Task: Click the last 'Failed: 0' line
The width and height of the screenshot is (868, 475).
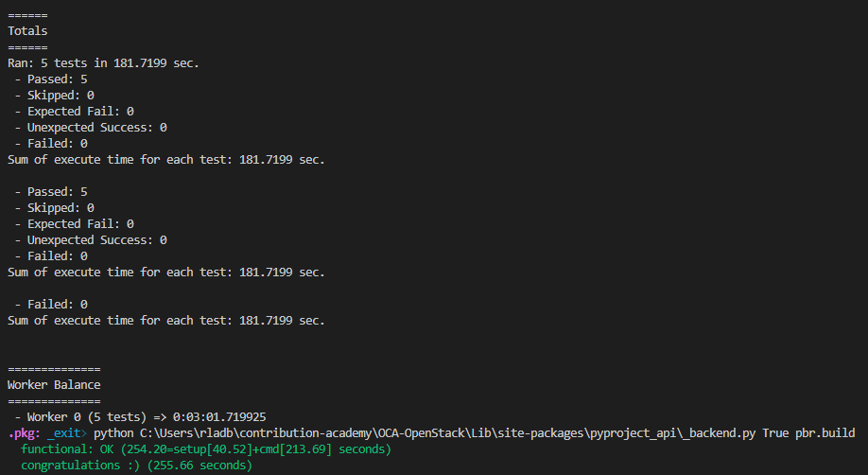Action: [x=51, y=305]
